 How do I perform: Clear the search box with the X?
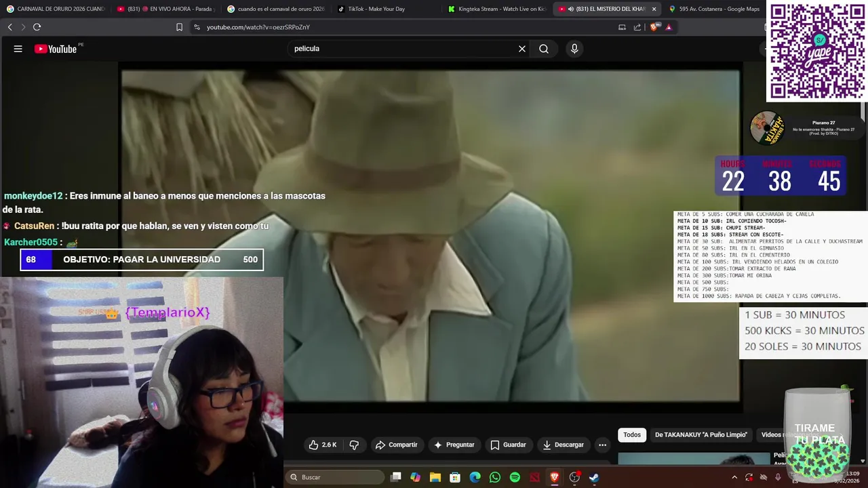coord(522,49)
